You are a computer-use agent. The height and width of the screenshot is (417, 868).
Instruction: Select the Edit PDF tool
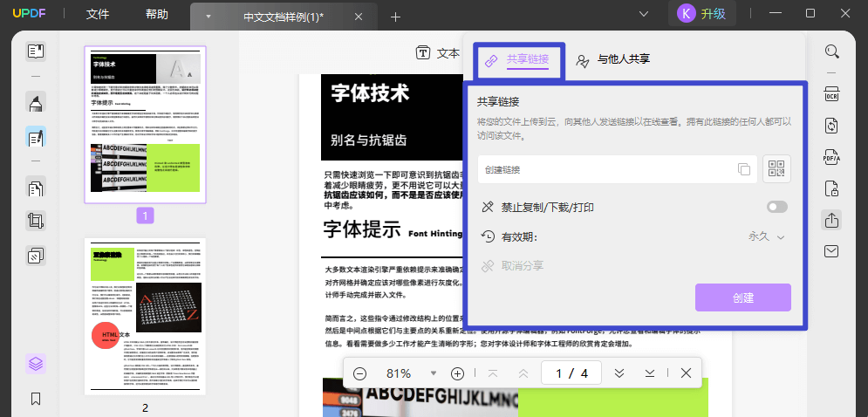point(36,137)
